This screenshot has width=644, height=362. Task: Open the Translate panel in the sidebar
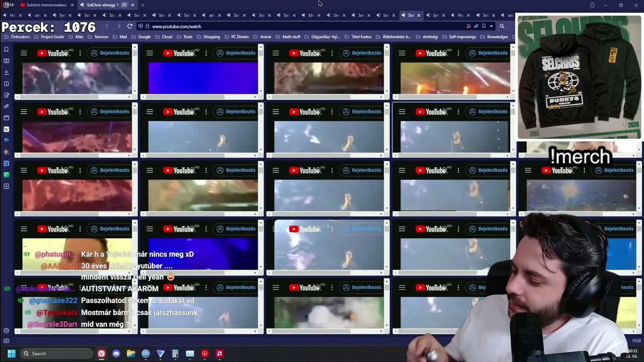point(7,107)
